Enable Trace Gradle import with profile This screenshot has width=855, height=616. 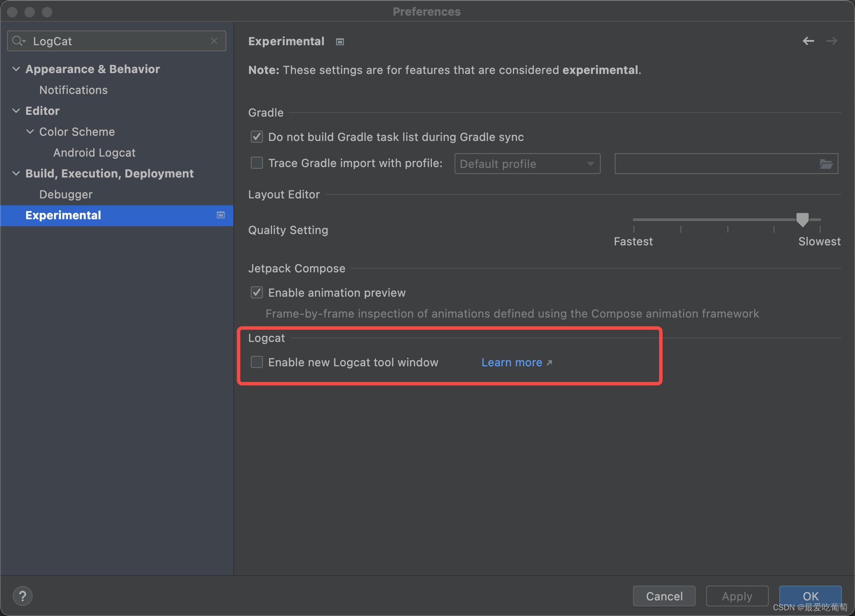(x=258, y=163)
